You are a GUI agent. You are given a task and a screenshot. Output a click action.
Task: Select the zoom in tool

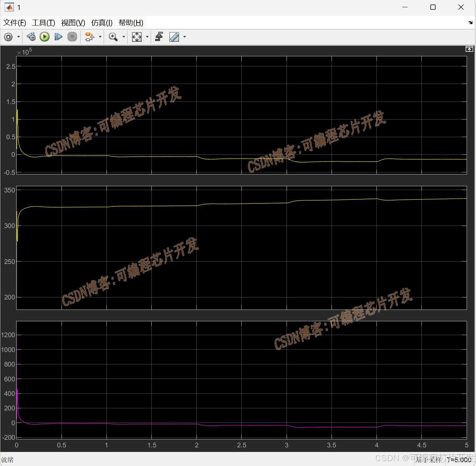[113, 37]
